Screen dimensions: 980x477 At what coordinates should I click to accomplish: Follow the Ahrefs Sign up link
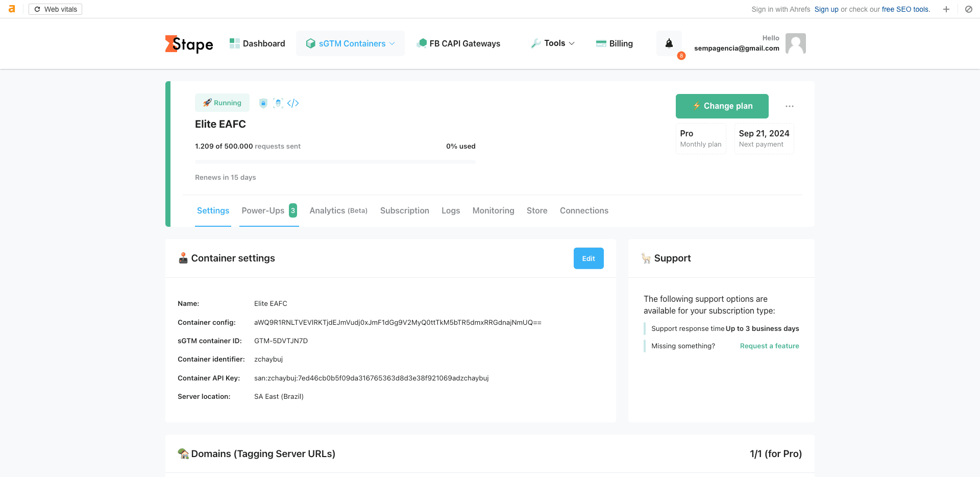point(826,9)
